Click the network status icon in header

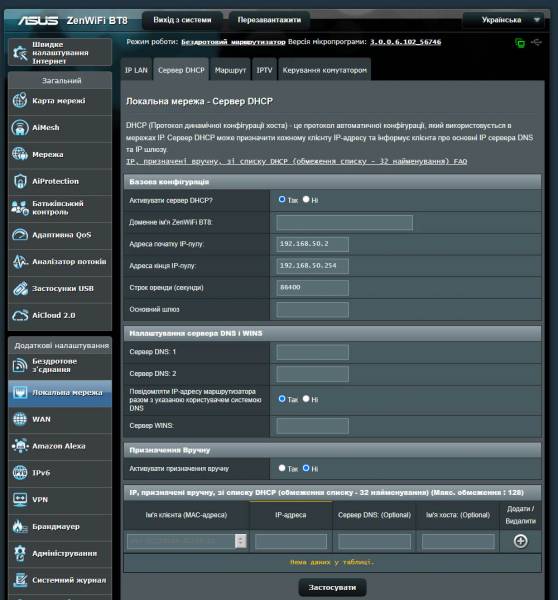click(x=520, y=43)
